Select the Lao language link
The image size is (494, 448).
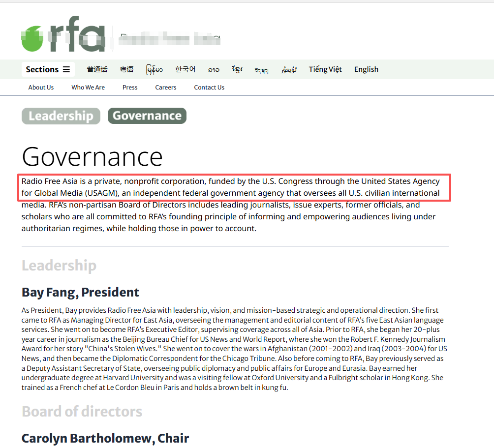pyautogui.click(x=214, y=70)
